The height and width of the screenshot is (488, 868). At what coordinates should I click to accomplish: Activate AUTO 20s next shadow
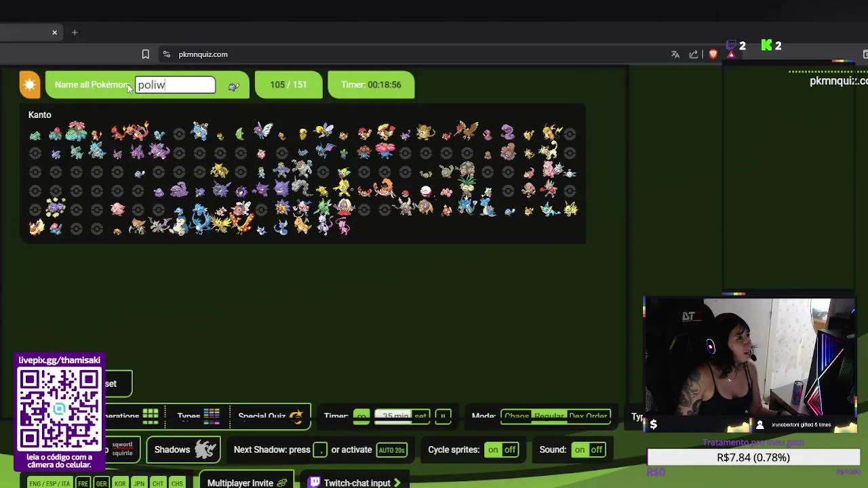[x=391, y=450]
